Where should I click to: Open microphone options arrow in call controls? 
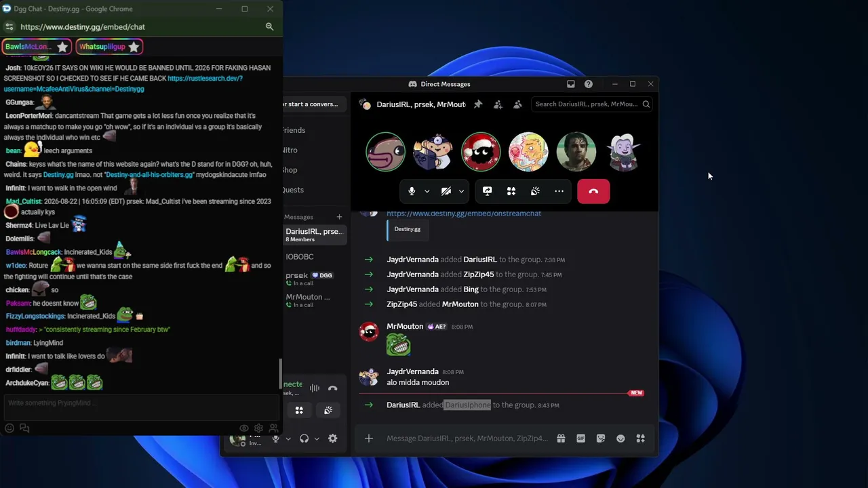pos(427,191)
